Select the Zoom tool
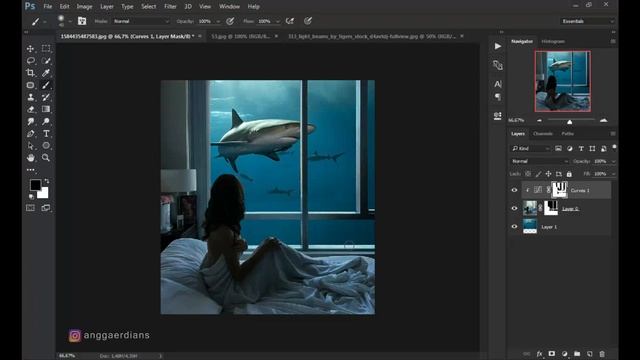This screenshot has width=640, height=360. click(x=46, y=158)
